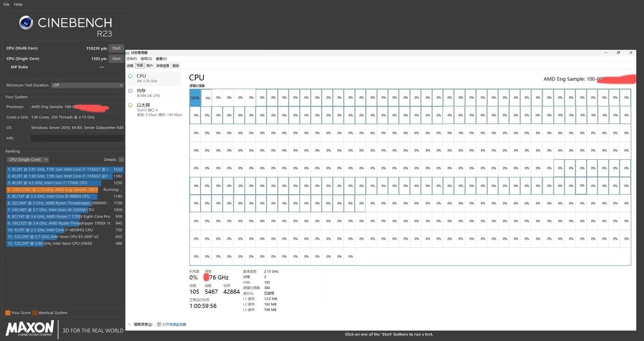This screenshot has width=644, height=341.
Task: Expand the ranking Details arrow
Action: [x=121, y=160]
